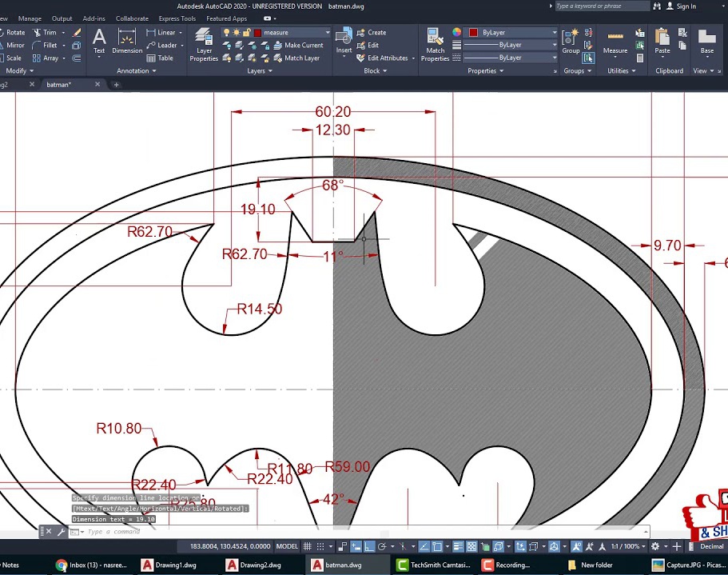Image resolution: width=728 pixels, height=575 pixels.
Task: Click the Make Current layer button
Action: pos(298,46)
